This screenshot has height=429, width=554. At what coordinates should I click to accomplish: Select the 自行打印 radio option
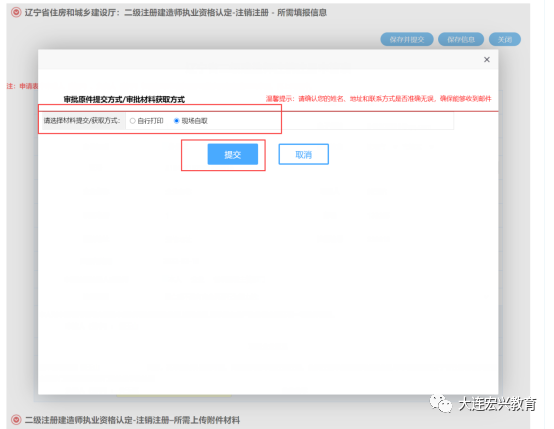tap(132, 121)
